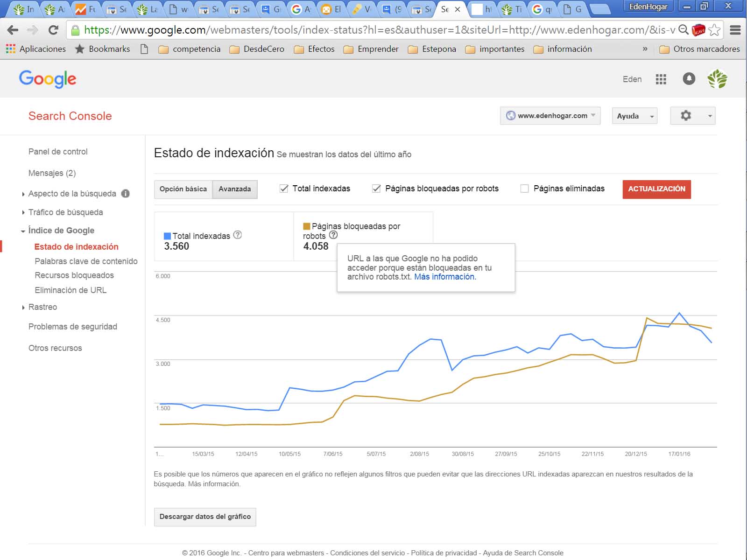Screen dimensions: 747x560
Task: Click info icon beside Aspecto de la búsqueda
Action: click(x=126, y=194)
